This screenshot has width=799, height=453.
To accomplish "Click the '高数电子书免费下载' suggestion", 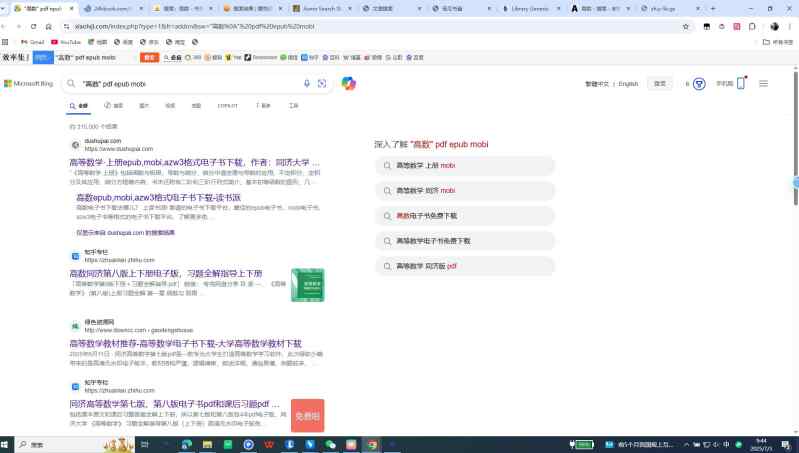I will (x=465, y=216).
